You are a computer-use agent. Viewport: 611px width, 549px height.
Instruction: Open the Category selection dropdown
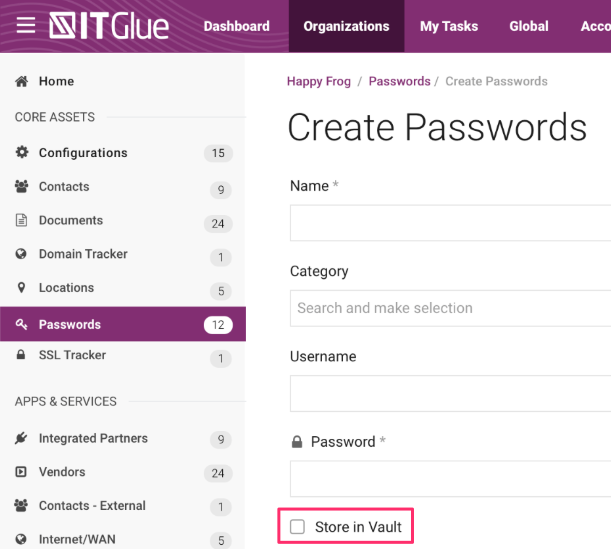450,308
